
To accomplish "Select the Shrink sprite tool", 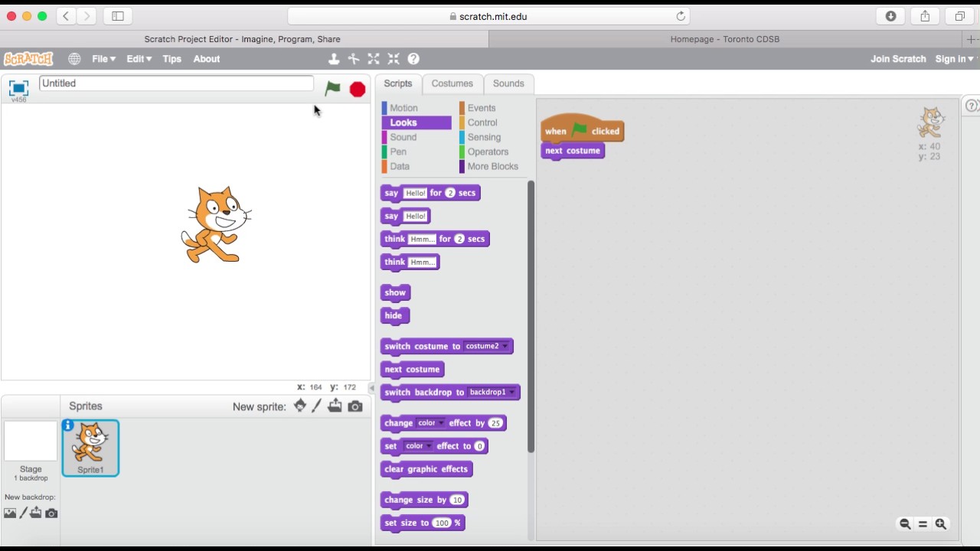I will [x=394, y=59].
